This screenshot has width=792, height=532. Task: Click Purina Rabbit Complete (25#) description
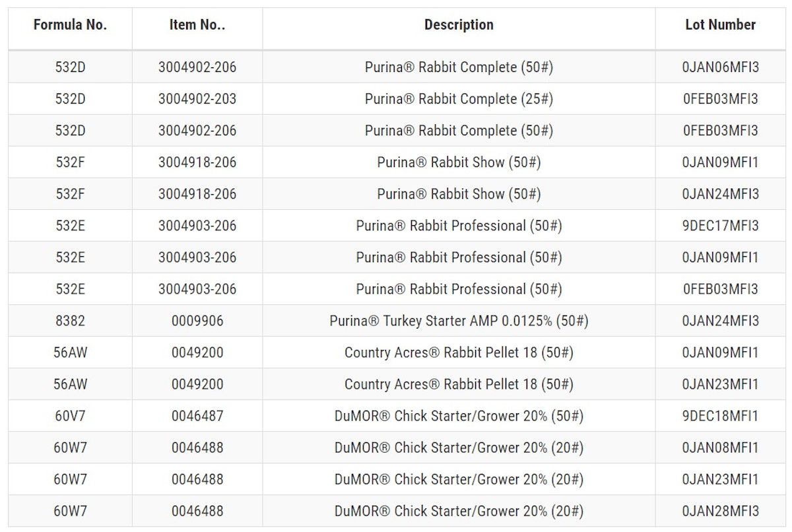[x=459, y=99]
